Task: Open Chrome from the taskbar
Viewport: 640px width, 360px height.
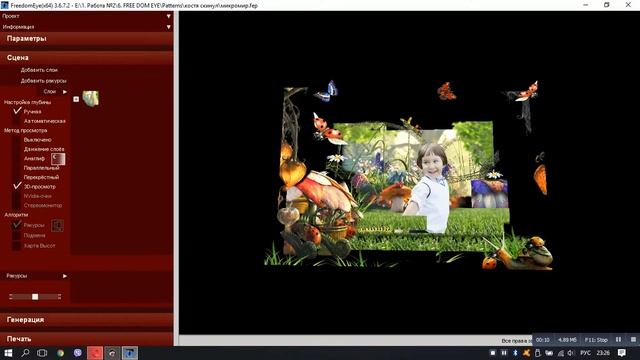Action: (60, 353)
